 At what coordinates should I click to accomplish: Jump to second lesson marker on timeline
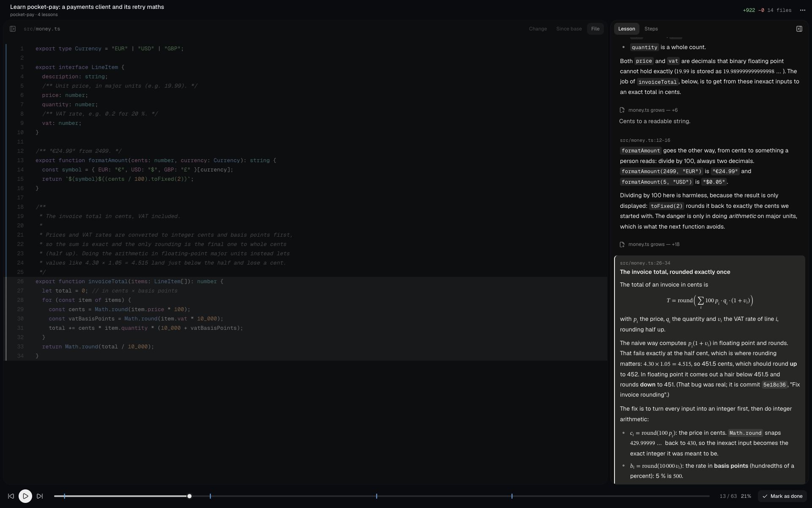210,496
